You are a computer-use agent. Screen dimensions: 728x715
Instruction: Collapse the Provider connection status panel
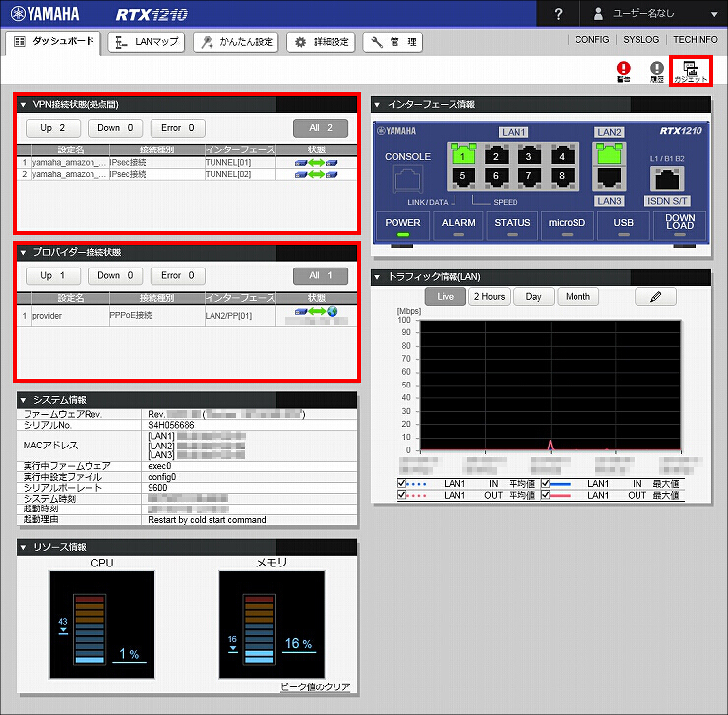pos(23,253)
